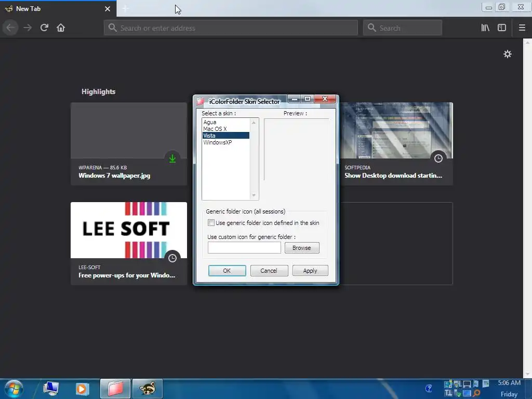
Task: Open the Windows Start orb
Action: pyautogui.click(x=14, y=389)
